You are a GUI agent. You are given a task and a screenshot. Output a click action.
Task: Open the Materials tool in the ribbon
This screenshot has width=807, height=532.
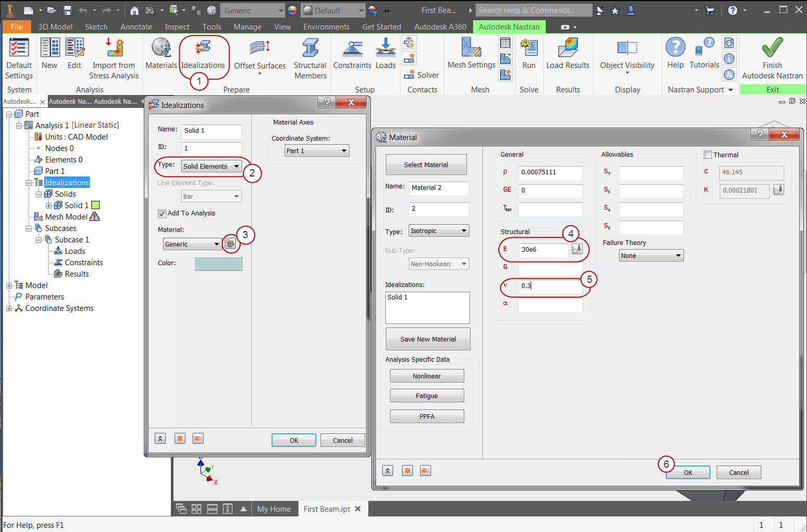(x=161, y=54)
